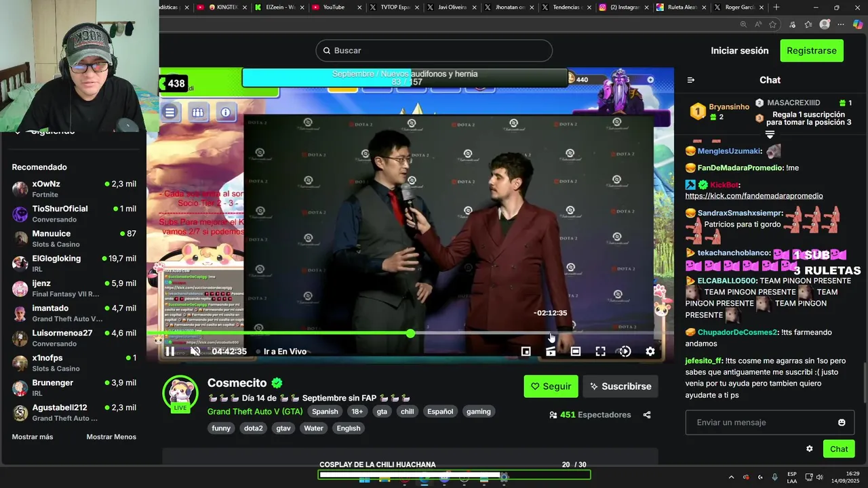868x488 pixels.
Task: Open recommended channel ijenz
Action: click(75, 289)
